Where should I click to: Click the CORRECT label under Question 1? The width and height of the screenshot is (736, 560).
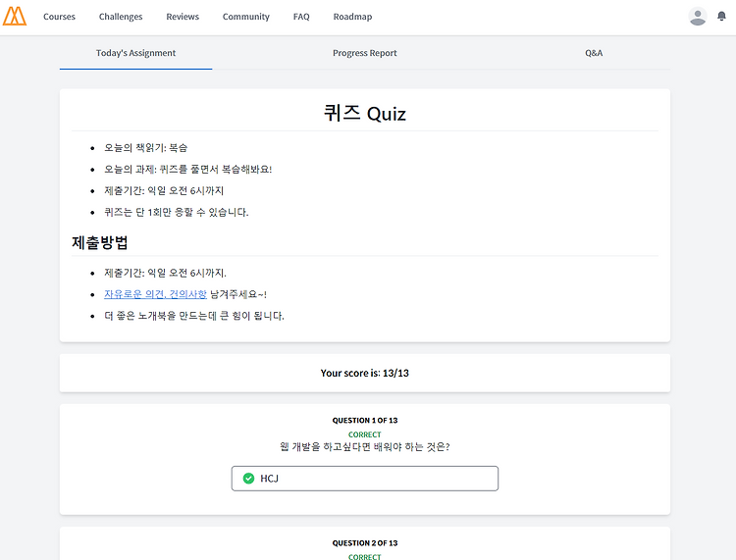pyautogui.click(x=365, y=434)
